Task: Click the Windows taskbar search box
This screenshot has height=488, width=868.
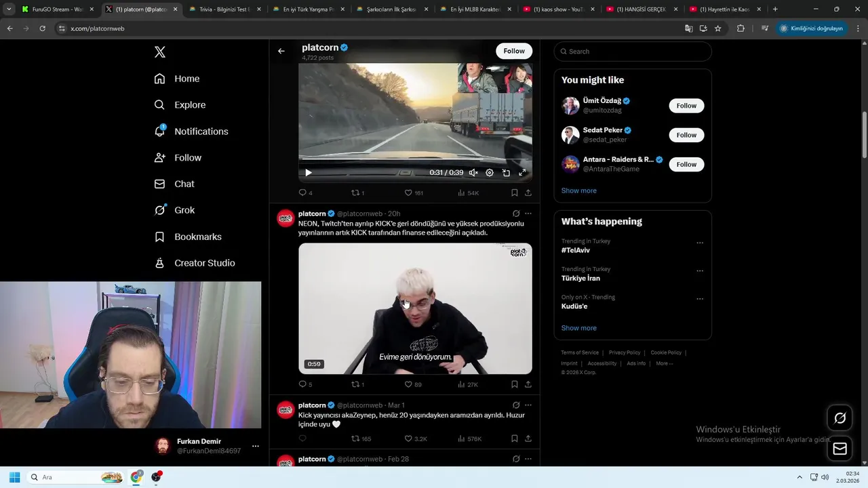Action: (76, 477)
